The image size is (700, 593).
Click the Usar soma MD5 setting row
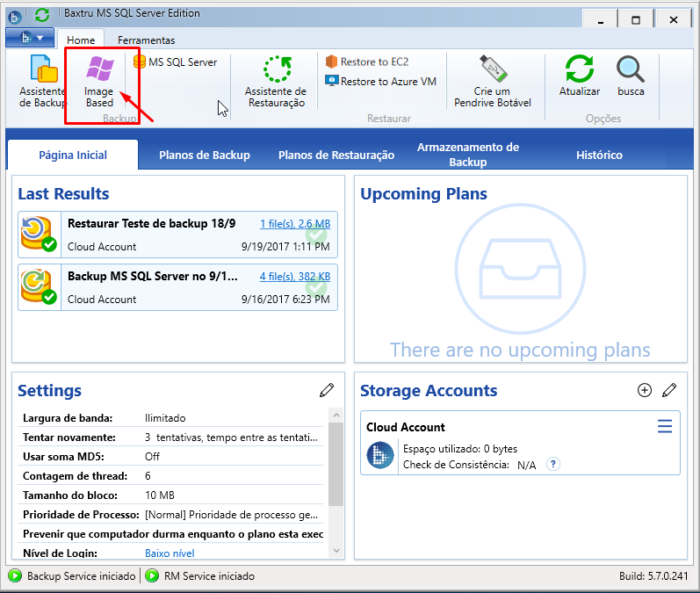(x=170, y=456)
